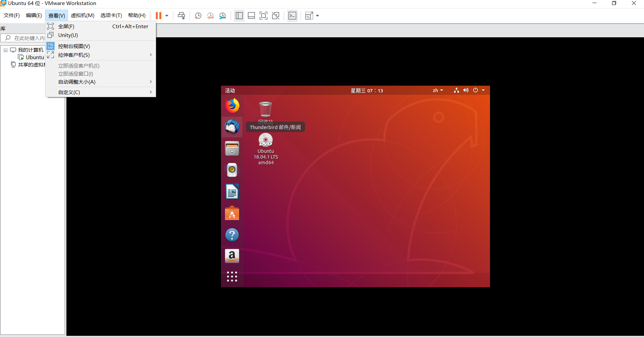The height and width of the screenshot is (337, 644).
Task: Click the clock 星期三 07:13 in Ubuntu
Action: pyautogui.click(x=367, y=91)
